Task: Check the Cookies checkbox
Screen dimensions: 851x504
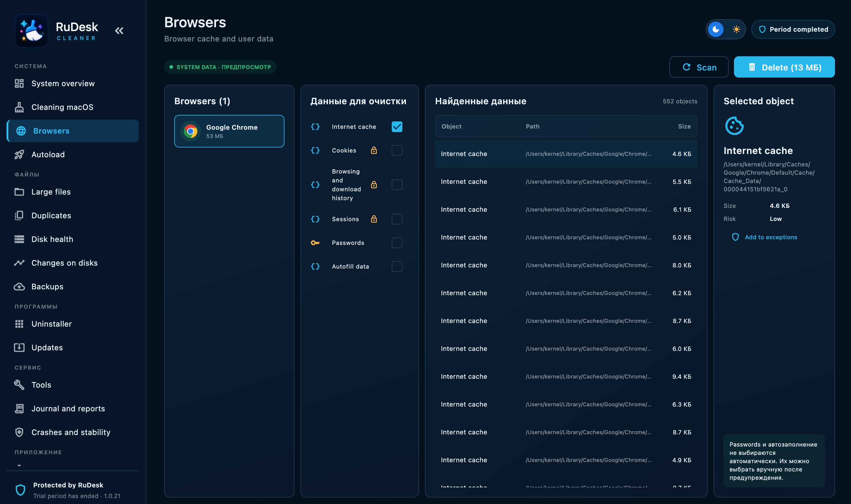Action: [397, 150]
